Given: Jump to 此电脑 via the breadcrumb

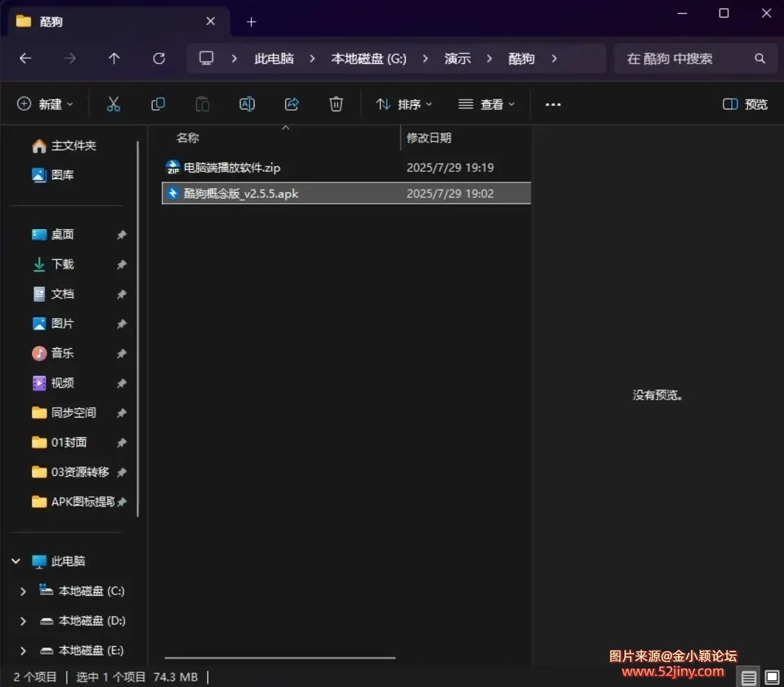Looking at the screenshot, I should pyautogui.click(x=273, y=58).
